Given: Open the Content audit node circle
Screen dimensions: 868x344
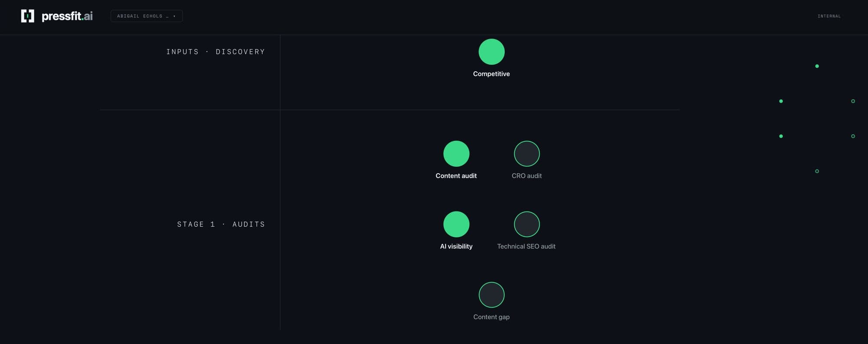Looking at the screenshot, I should click(456, 154).
